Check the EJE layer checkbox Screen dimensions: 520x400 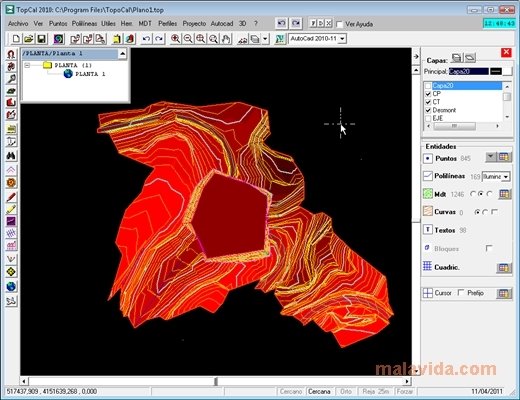(x=428, y=118)
